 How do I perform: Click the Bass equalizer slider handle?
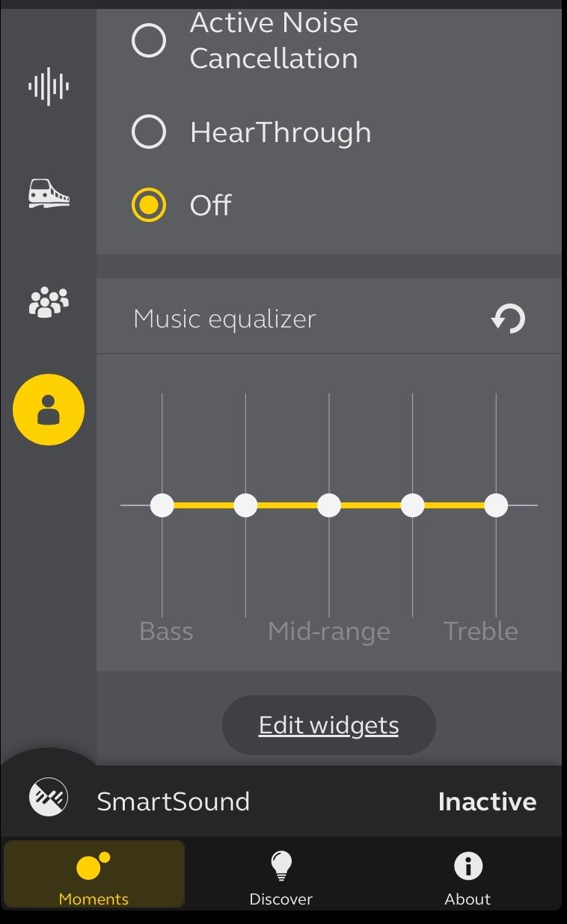(162, 505)
